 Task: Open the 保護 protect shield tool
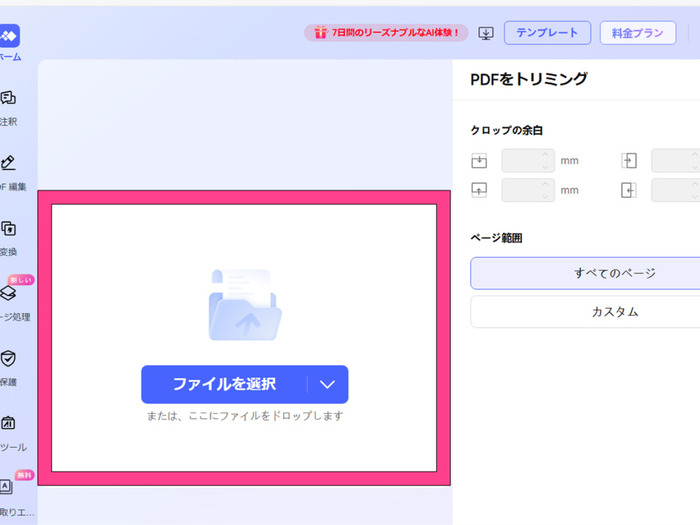(8, 358)
